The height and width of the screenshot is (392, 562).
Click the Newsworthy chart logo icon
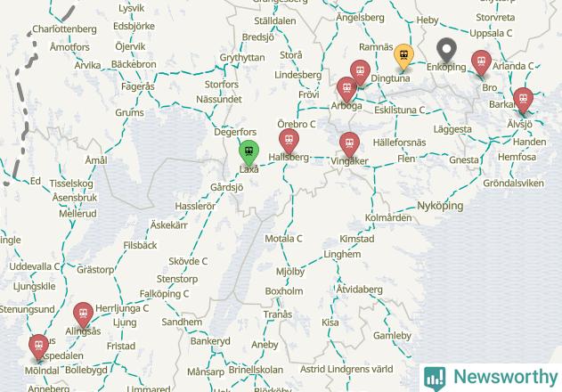[x=435, y=378]
